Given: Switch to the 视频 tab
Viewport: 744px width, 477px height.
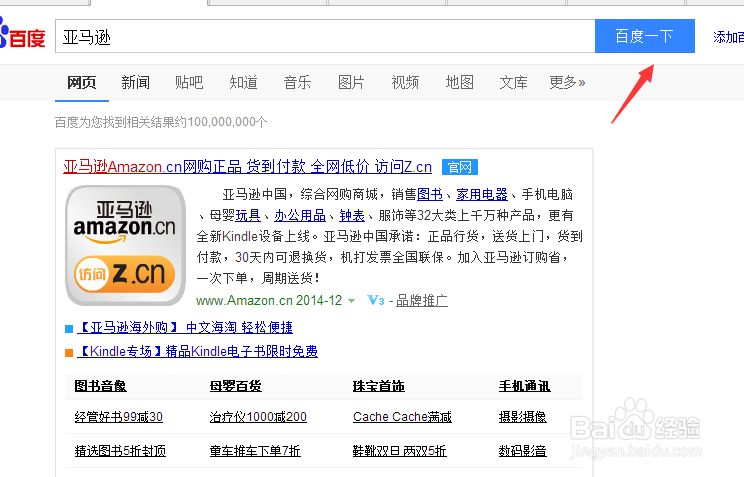Looking at the screenshot, I should click(x=405, y=83).
